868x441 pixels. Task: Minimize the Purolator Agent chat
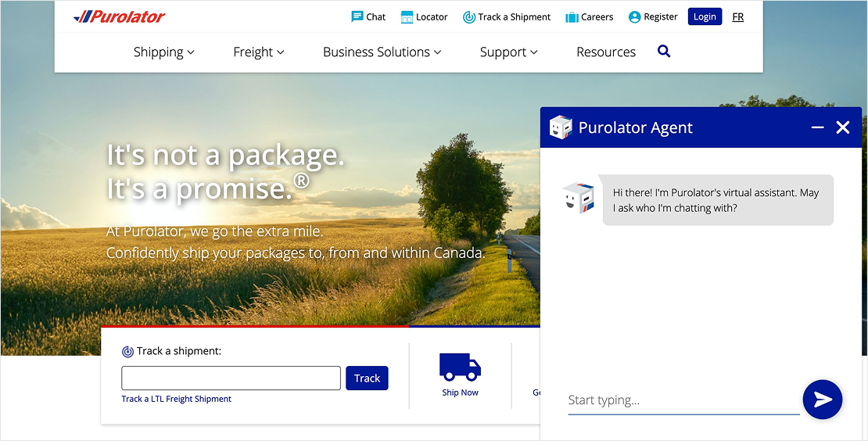point(818,127)
